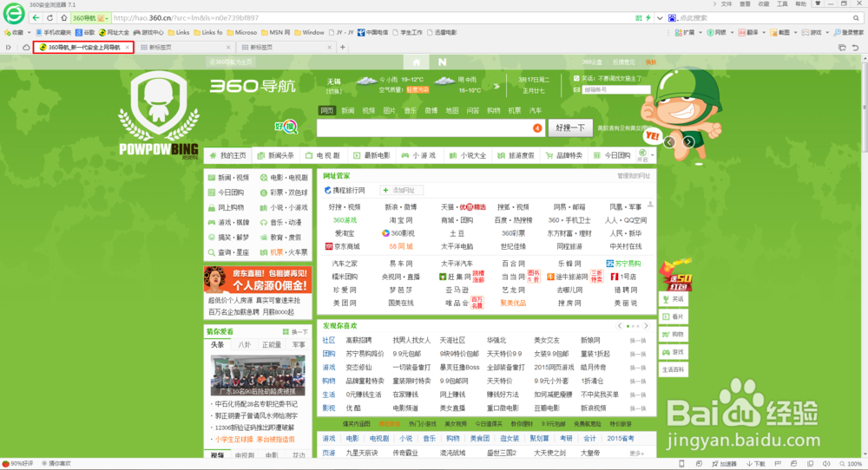
Task: Expand the 截图 screenshot dropdown
Action: coord(795,33)
